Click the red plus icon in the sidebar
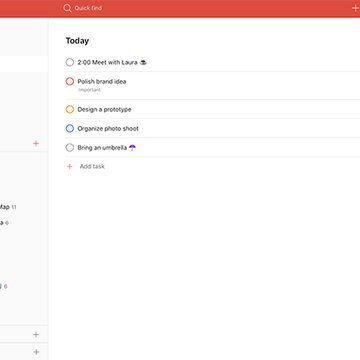 (36, 143)
